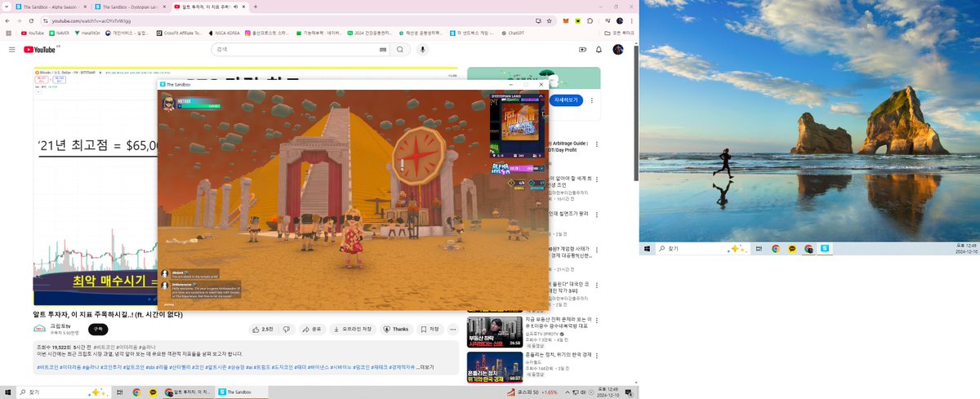Reload the page in Chrome
Image resolution: width=980 pixels, height=399 pixels.
31,20
